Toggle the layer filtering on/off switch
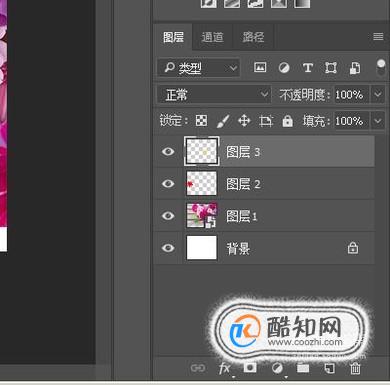Image resolution: width=390 pixels, height=385 pixels. (381, 68)
